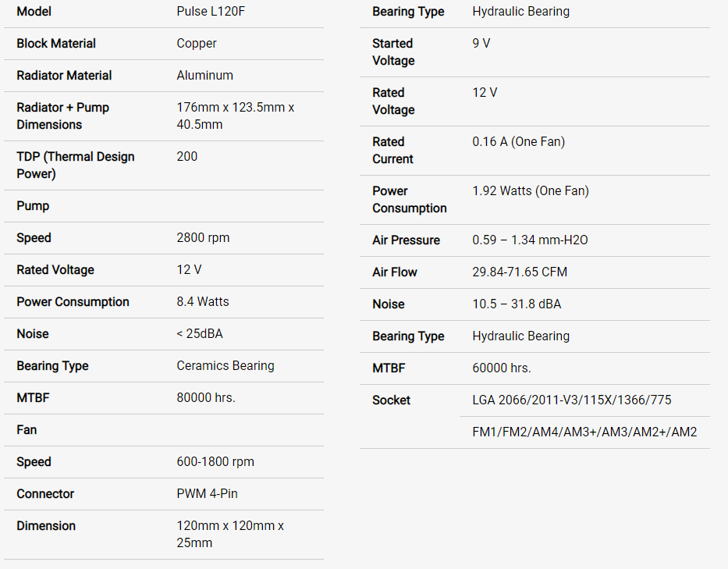Click the Pulse L120F model value
The width and height of the screenshot is (728, 569).
pos(211,12)
